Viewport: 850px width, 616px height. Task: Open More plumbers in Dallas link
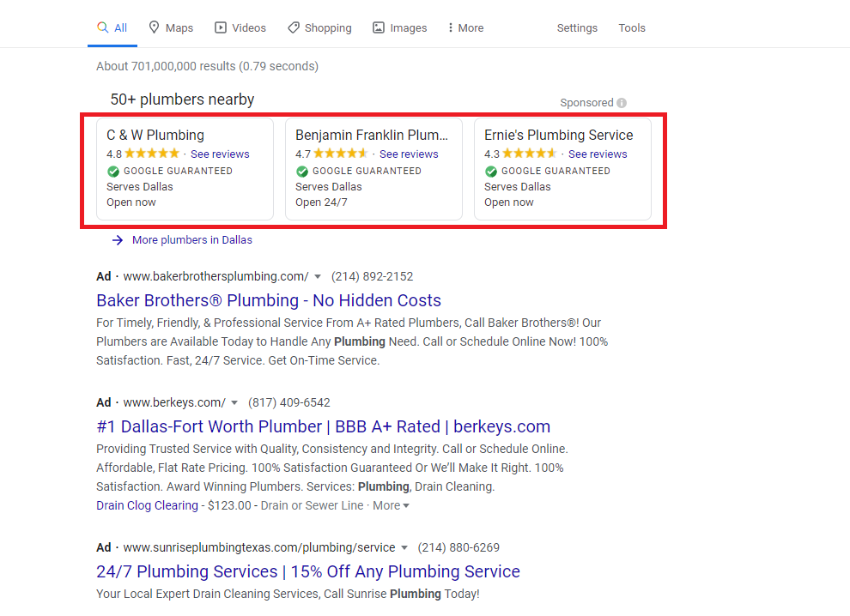coord(192,240)
